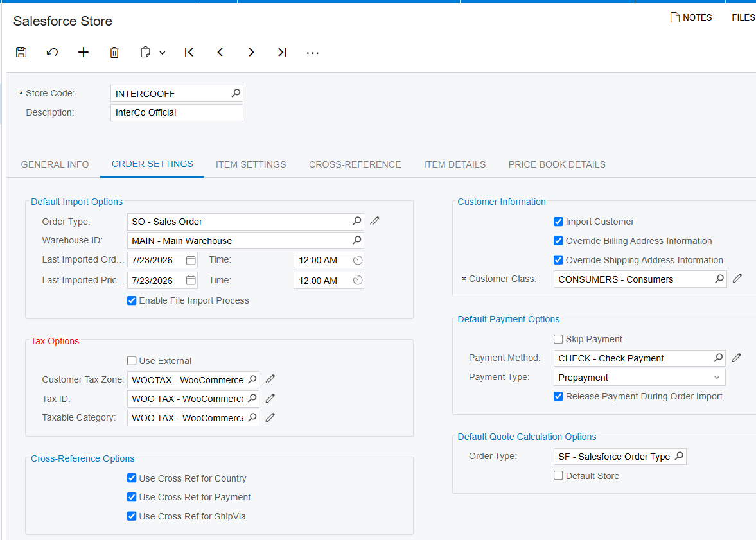Go to the last record
The height and width of the screenshot is (540, 756).
[282, 52]
